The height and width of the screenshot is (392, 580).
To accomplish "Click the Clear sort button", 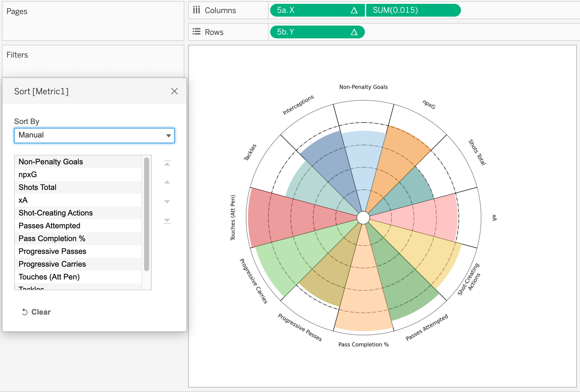I will tap(36, 312).
